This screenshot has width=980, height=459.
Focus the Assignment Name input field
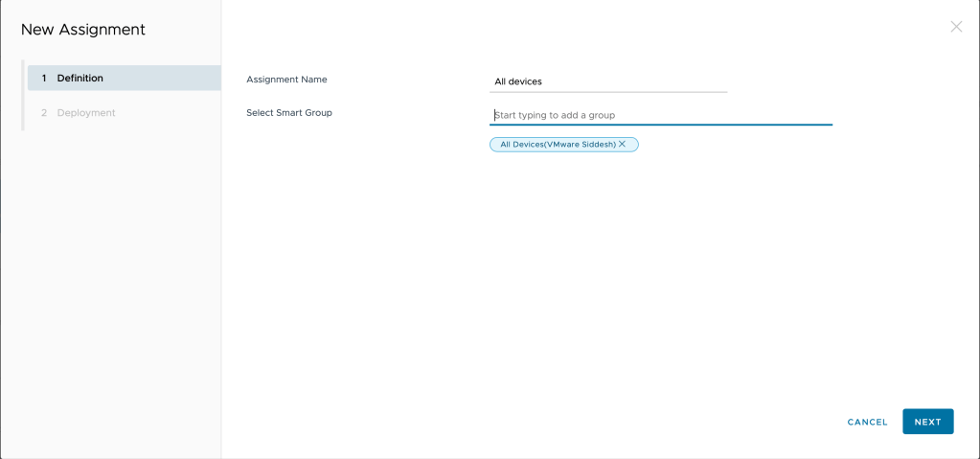coord(608,81)
